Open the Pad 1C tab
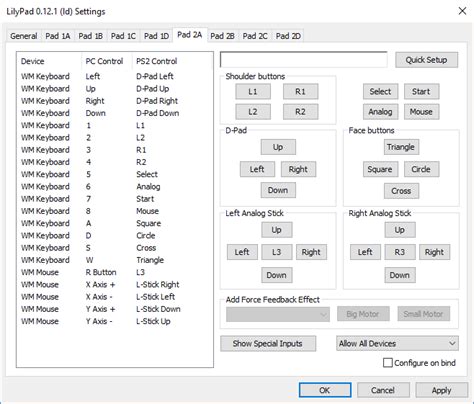Screen dimensions: 474x404 click(123, 36)
